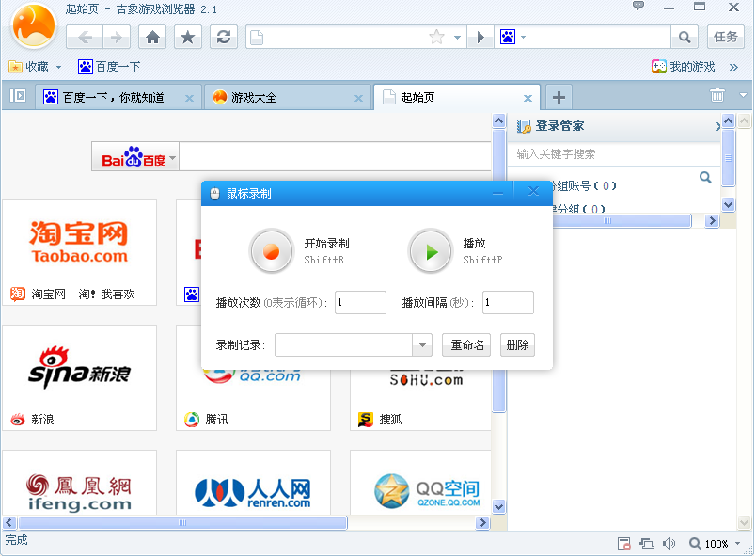Close the 百度一下 tab
The height and width of the screenshot is (558, 756).
click(190, 99)
